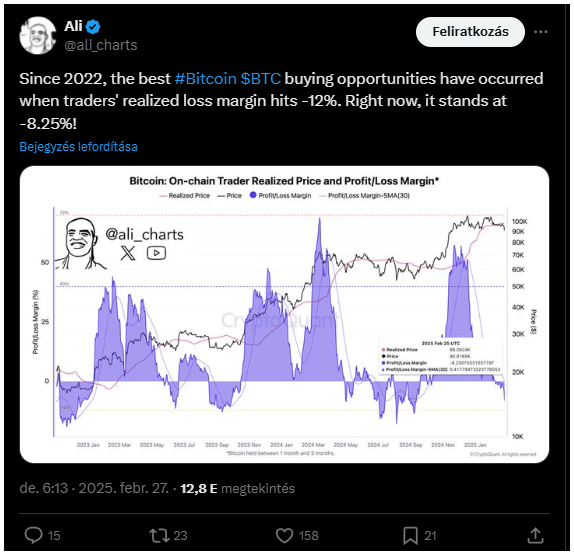This screenshot has height=555, width=574.
Task: Bookmark the post with bookmark icon
Action: [x=410, y=536]
